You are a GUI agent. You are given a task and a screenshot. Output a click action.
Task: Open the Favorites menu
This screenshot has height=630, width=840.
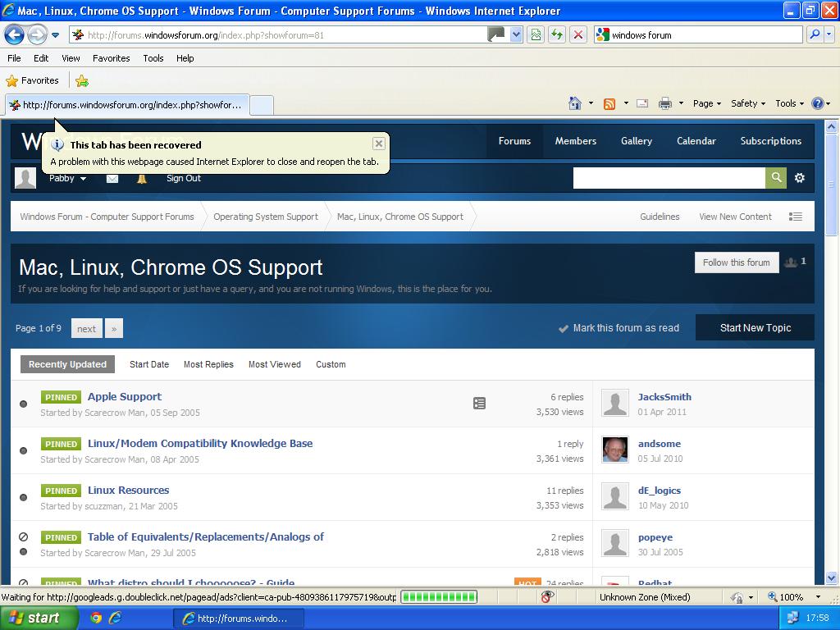[x=111, y=58]
